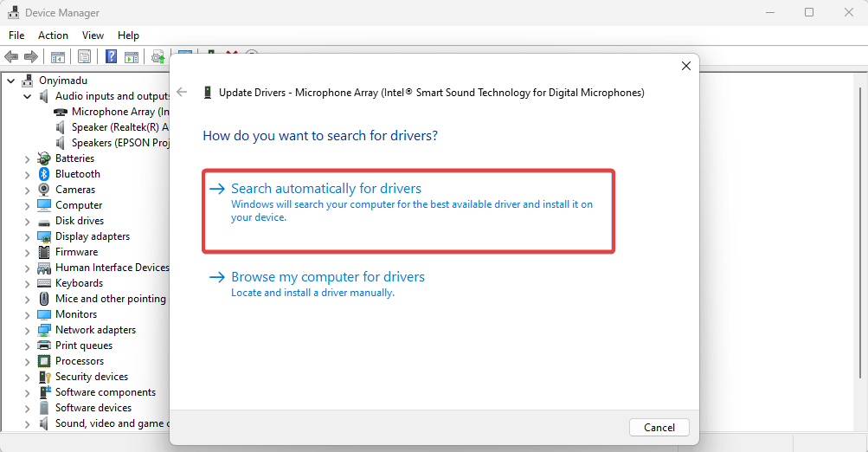The width and height of the screenshot is (868, 452).
Task: Click the Device Manager vertical scrollbar
Action: (x=859, y=233)
